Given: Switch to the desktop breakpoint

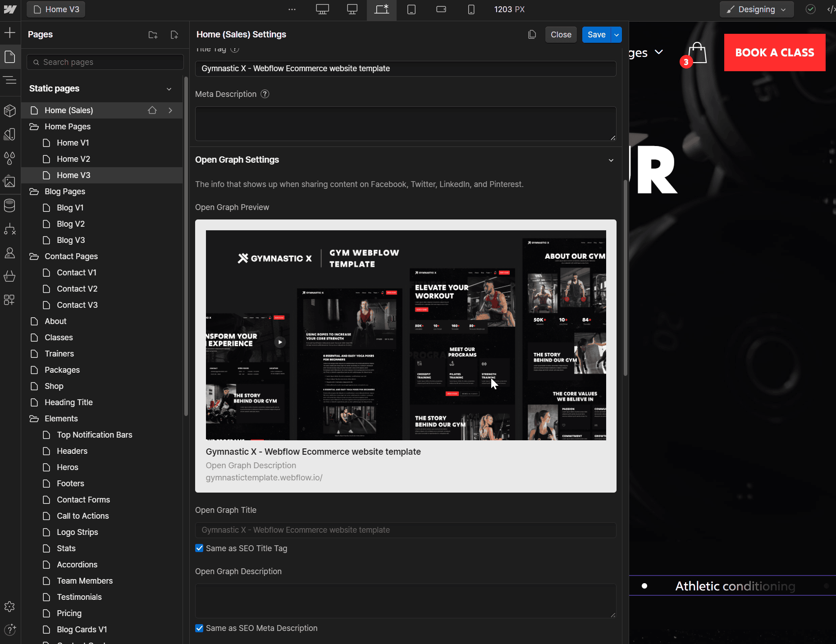Looking at the screenshot, I should tap(352, 9).
